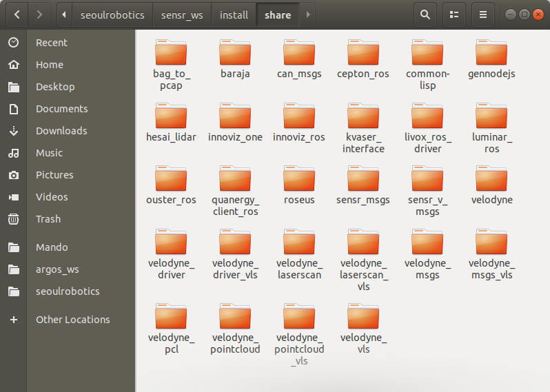Open Desktop in the sidebar
550x392 pixels.
[x=68, y=87]
